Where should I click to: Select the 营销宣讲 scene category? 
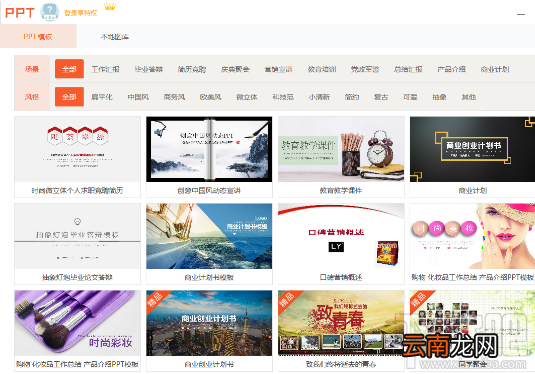point(278,69)
